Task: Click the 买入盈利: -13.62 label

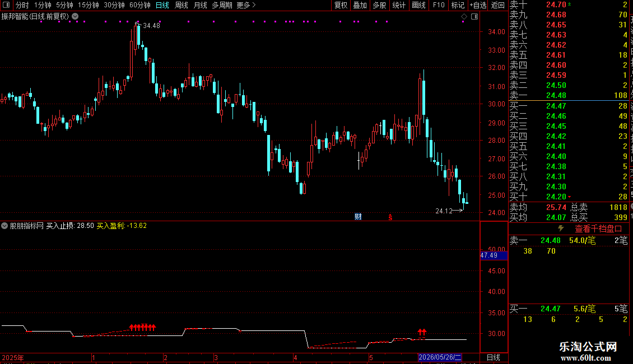Action: (x=122, y=226)
